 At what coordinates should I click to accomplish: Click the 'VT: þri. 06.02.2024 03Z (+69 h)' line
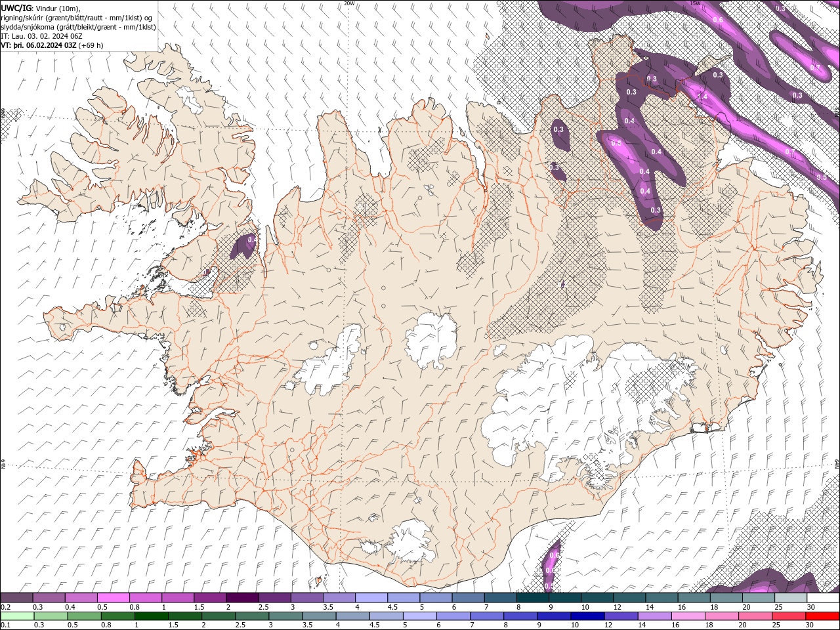(x=52, y=45)
